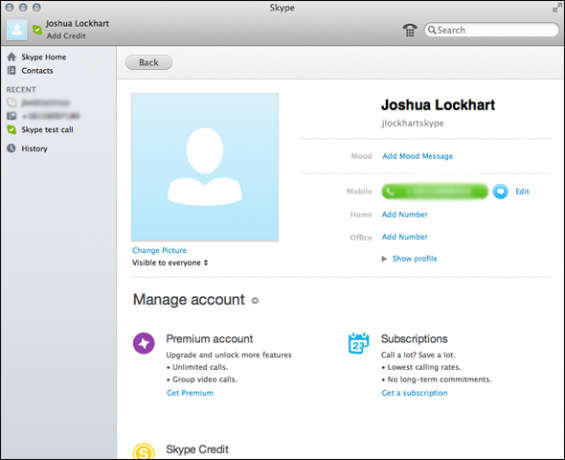
Task: Click the Subscriptions heading
Action: click(x=414, y=339)
